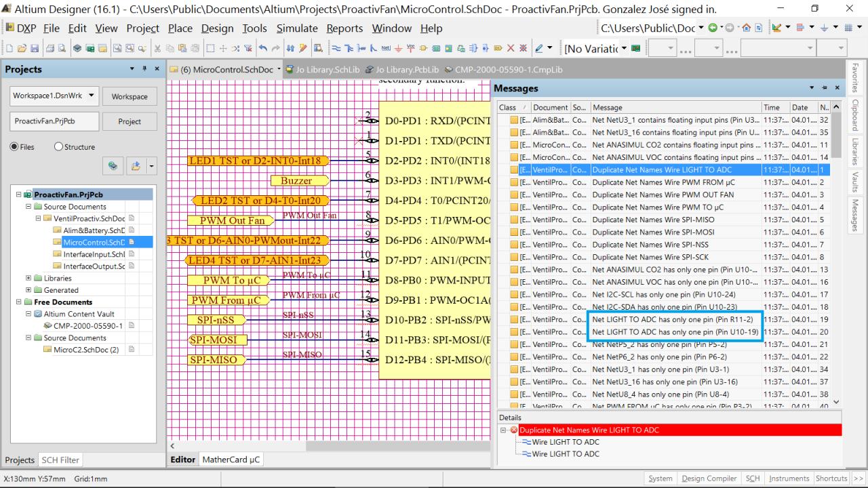The image size is (868, 488).
Task: Expand the Libraries tree folder
Action: [x=28, y=279]
